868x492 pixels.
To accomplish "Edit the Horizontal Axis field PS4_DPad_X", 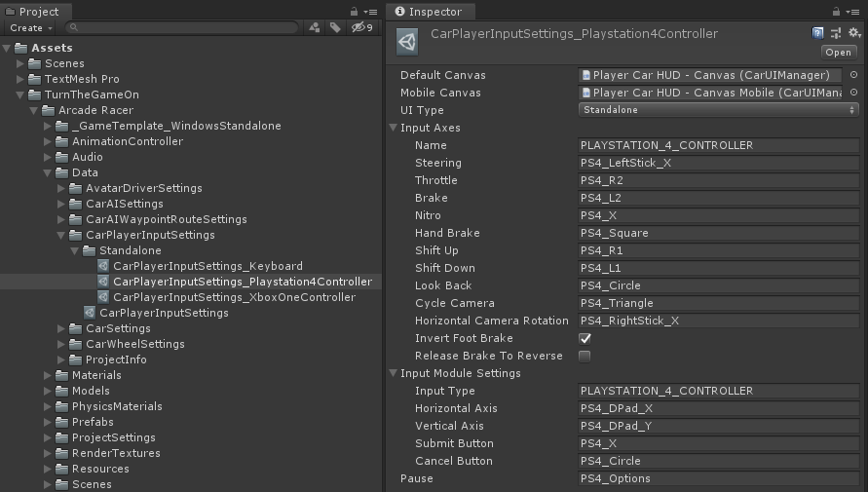I will tap(719, 408).
